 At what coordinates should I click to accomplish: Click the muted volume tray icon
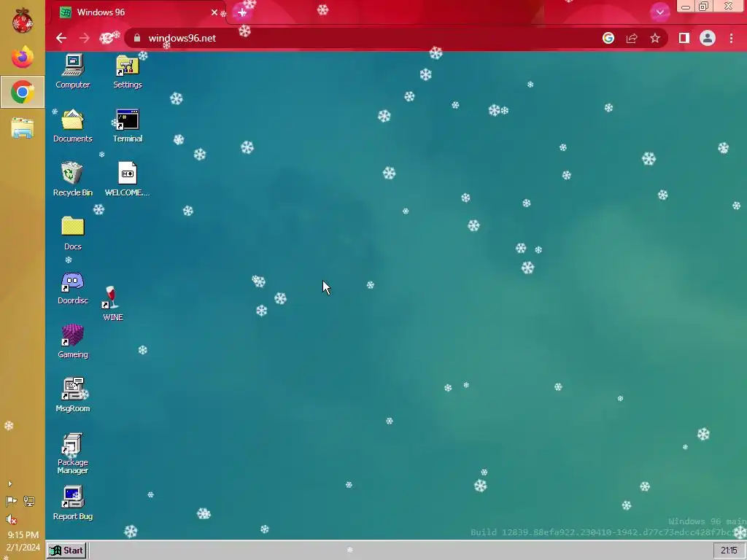12,519
